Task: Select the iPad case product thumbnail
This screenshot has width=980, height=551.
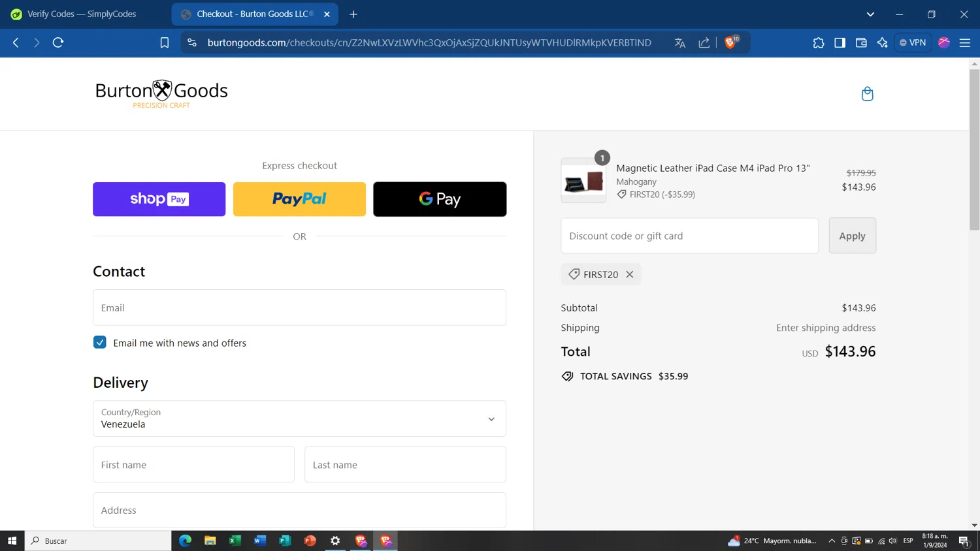Action: (583, 181)
